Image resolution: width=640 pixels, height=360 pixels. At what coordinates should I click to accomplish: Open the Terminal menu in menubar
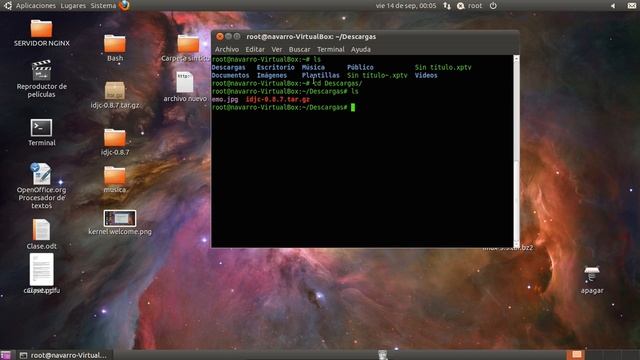(x=331, y=49)
